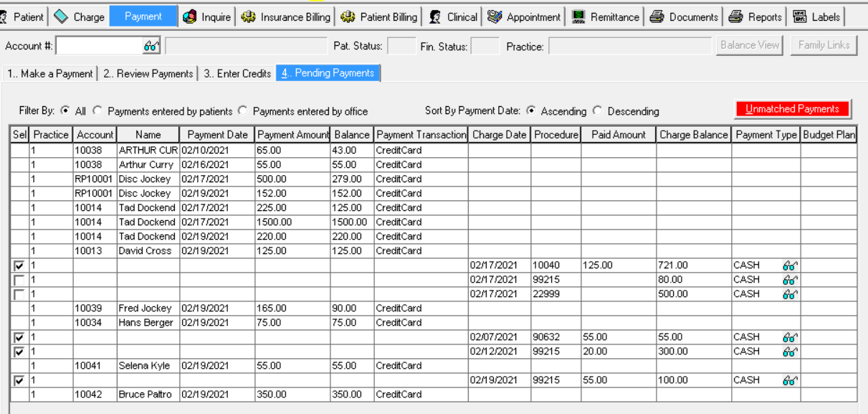Screen dimensions: 868x414
Task: Click binoculars icon on procedure 90632 row
Action: tap(789, 337)
